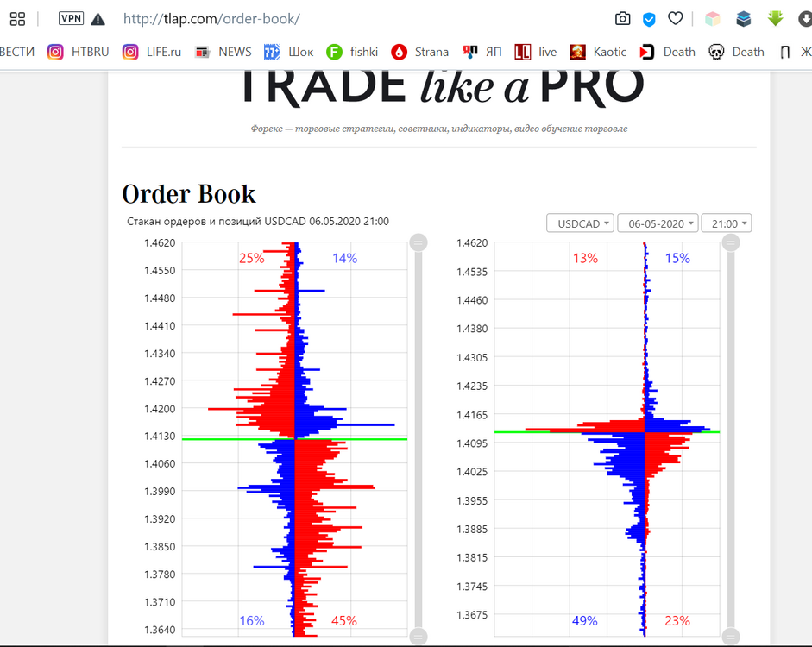This screenshot has height=647, width=812.
Task: Click the green download arrow extension icon
Action: (x=775, y=19)
